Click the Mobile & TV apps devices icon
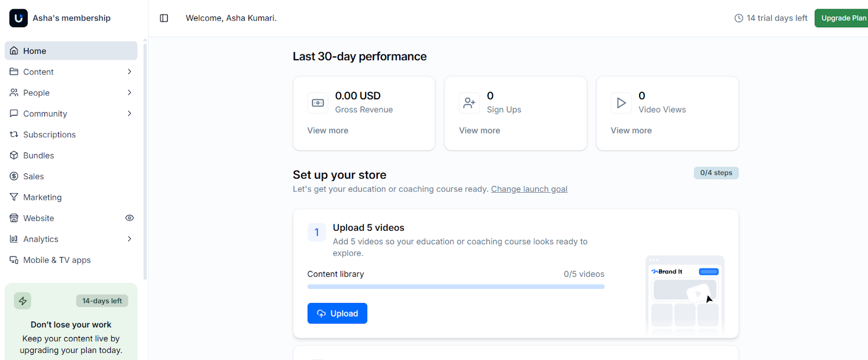 coord(14,260)
